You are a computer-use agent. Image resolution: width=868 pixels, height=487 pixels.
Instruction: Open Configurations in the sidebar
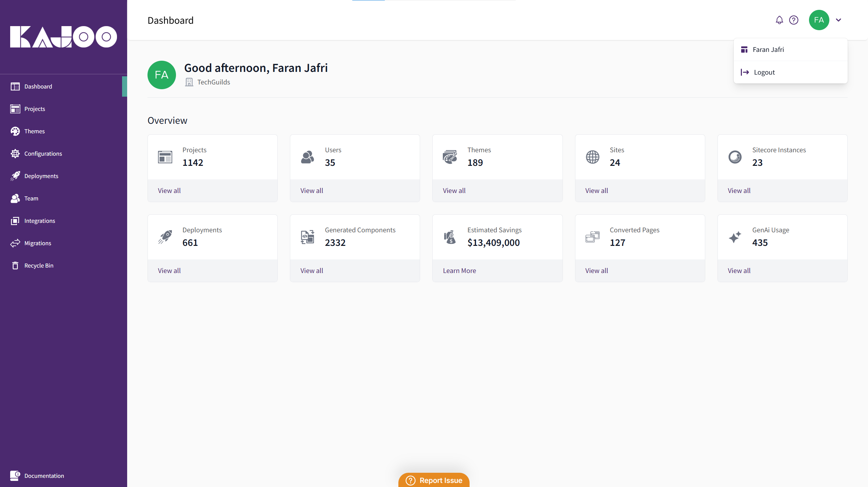point(43,154)
